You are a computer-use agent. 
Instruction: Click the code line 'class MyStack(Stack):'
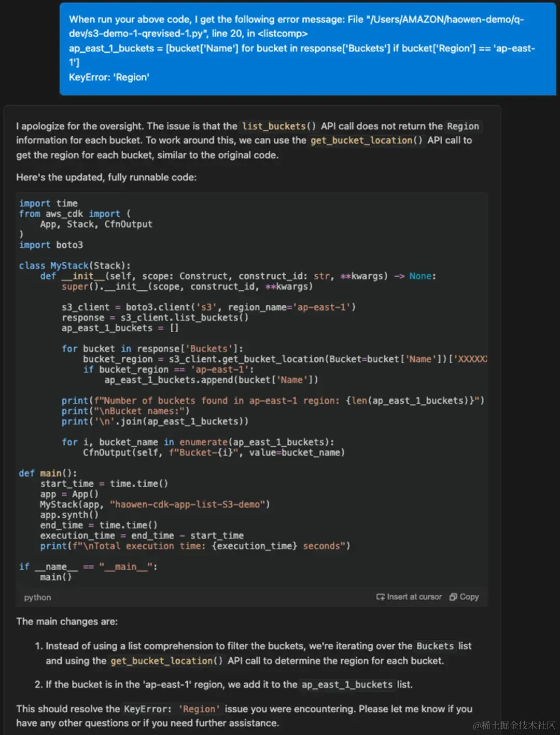click(x=75, y=265)
